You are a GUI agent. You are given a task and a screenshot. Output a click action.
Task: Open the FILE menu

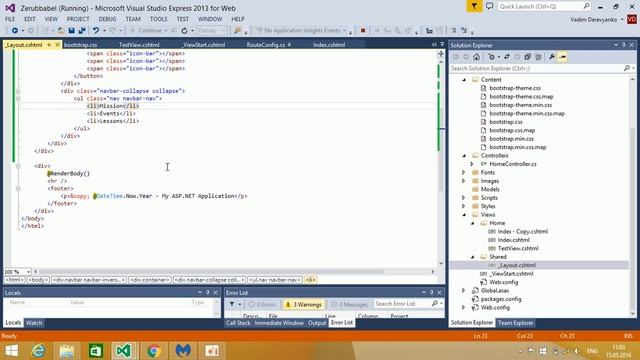(x=10, y=19)
